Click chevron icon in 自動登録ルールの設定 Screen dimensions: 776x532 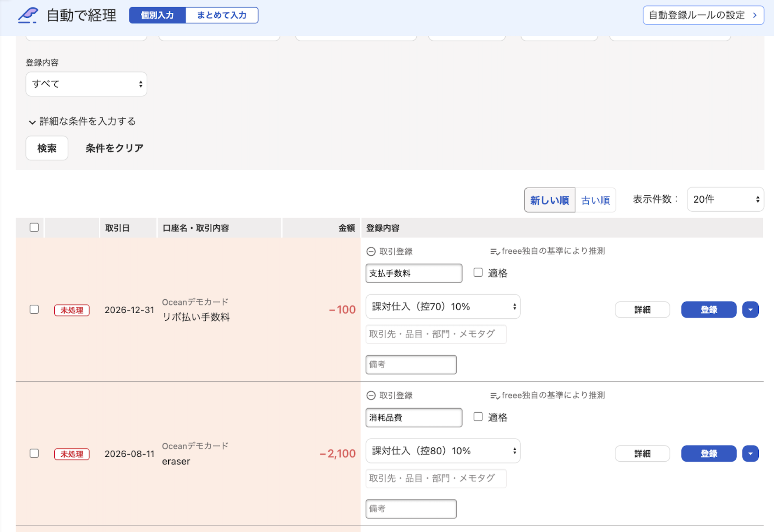coord(755,15)
